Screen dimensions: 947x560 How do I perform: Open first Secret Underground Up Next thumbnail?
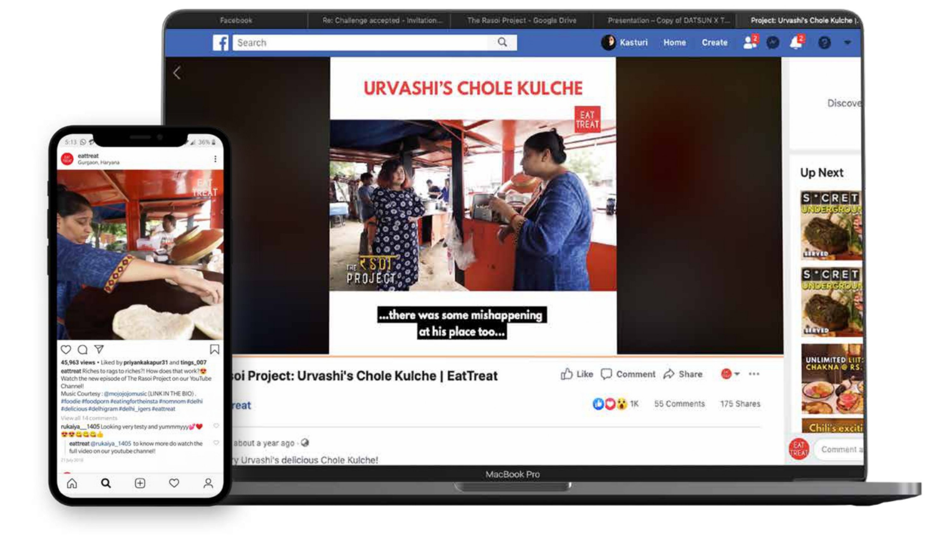click(831, 226)
